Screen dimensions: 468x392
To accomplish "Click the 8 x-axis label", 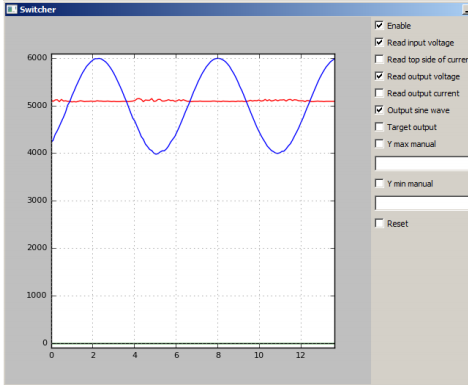I will (218, 355).
